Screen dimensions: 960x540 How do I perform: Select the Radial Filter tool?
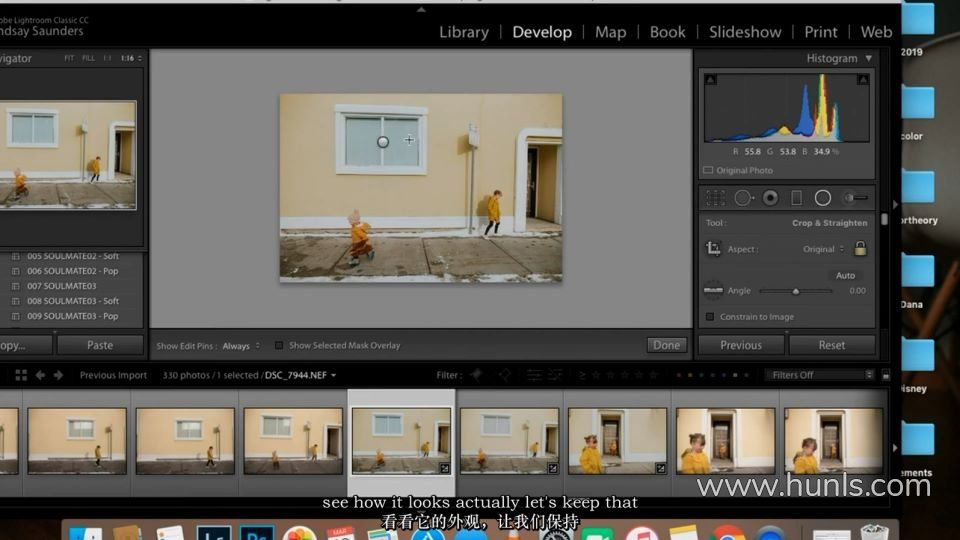point(823,198)
